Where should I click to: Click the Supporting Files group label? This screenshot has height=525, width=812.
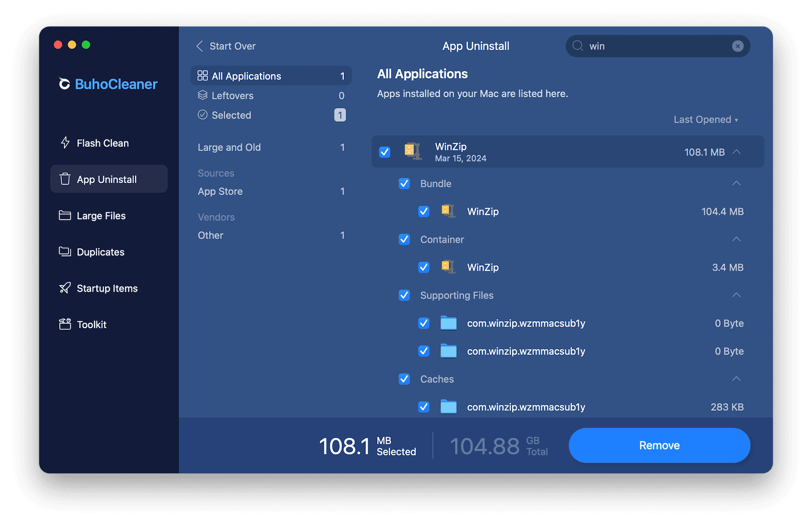point(457,295)
